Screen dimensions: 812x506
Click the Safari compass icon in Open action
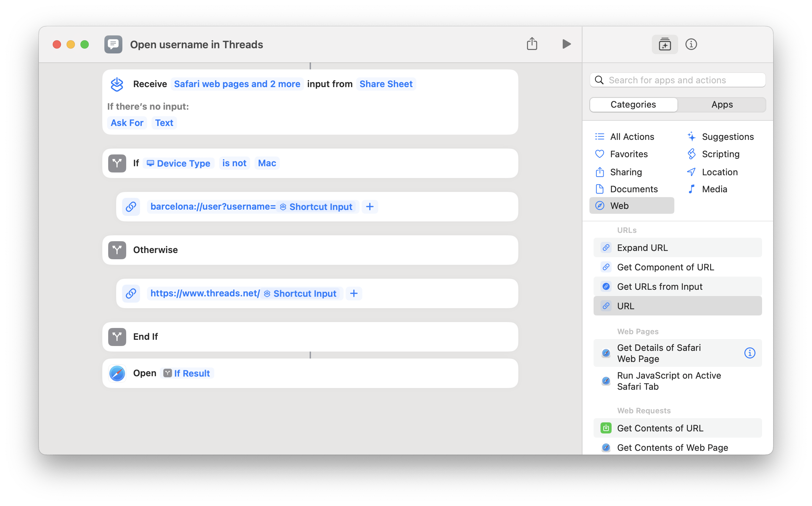pos(117,373)
